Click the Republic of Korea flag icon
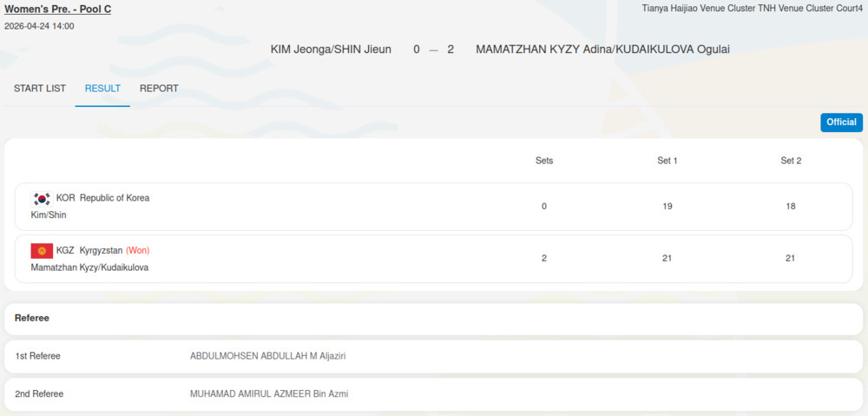The height and width of the screenshot is (416, 868). (x=42, y=199)
